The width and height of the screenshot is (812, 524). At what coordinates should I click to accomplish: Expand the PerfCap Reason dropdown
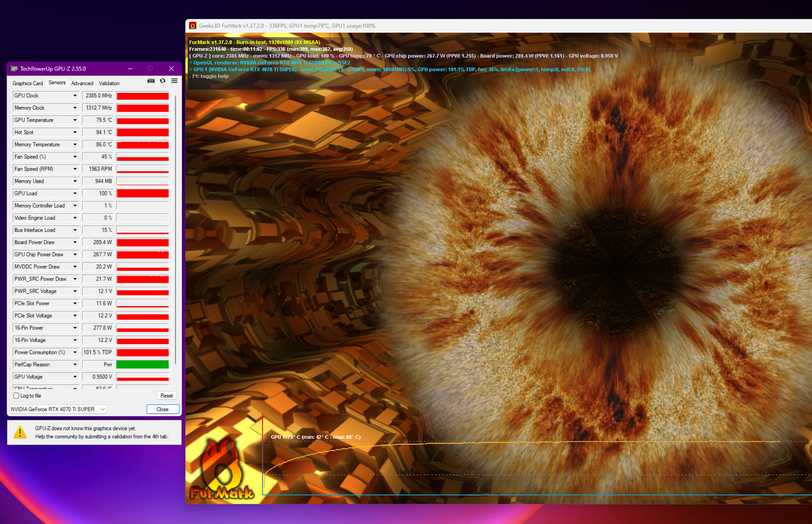point(75,365)
